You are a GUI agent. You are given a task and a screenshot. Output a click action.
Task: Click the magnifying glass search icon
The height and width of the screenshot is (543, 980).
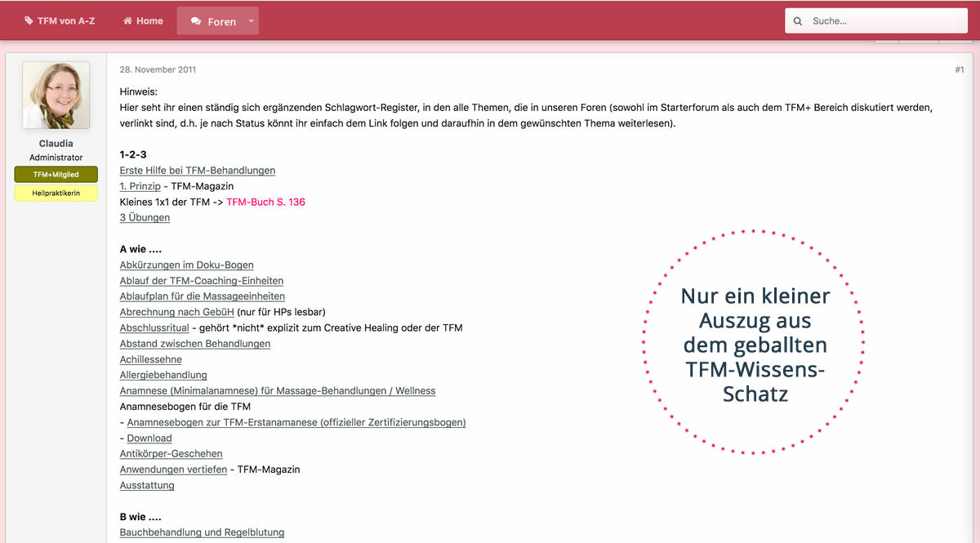[798, 21]
